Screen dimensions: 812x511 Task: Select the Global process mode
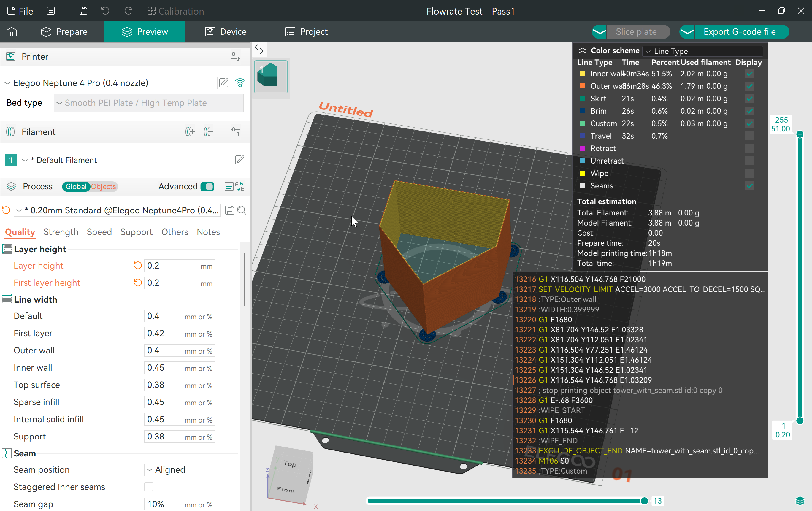[76, 186]
